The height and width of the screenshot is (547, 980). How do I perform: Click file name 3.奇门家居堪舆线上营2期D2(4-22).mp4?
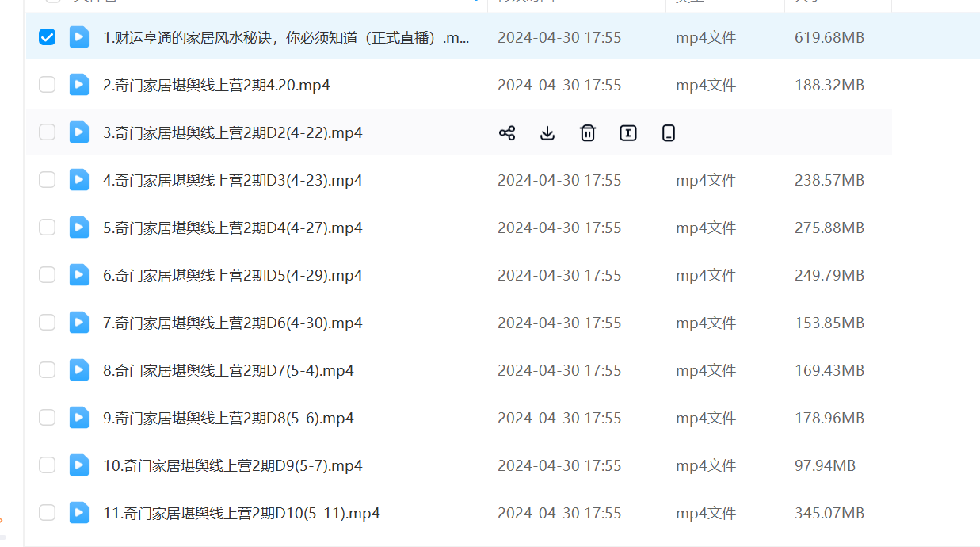tap(232, 132)
